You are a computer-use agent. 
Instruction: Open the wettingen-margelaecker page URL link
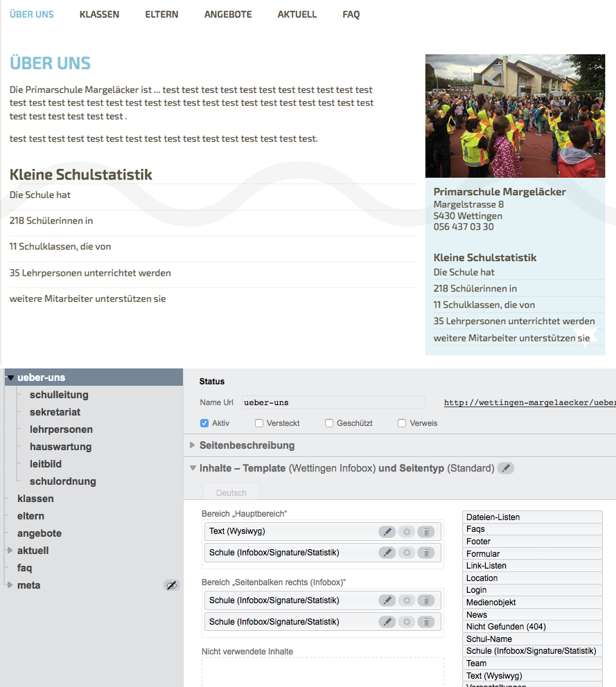point(529,402)
